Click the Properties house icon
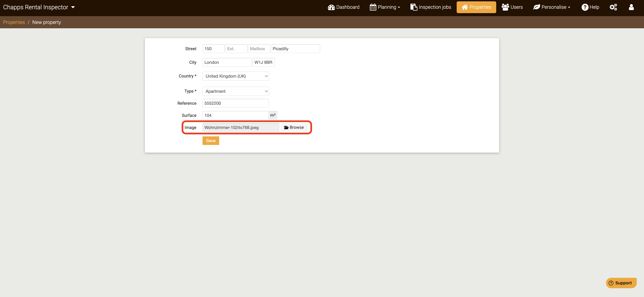Viewport: 644px width, 297px height. [465, 7]
